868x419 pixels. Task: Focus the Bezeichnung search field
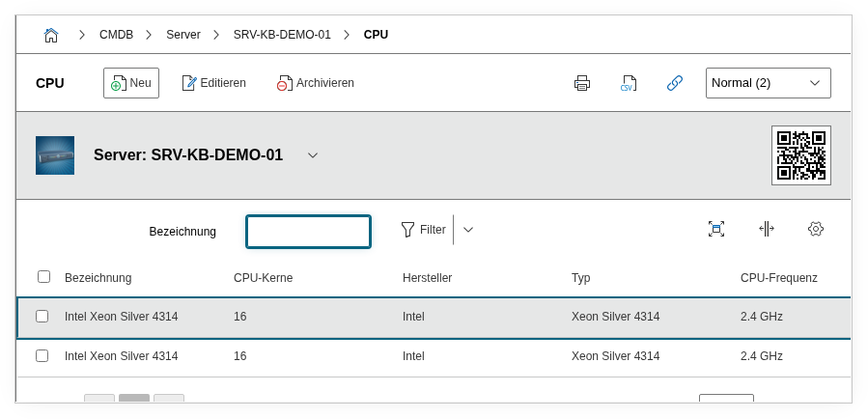coord(308,232)
